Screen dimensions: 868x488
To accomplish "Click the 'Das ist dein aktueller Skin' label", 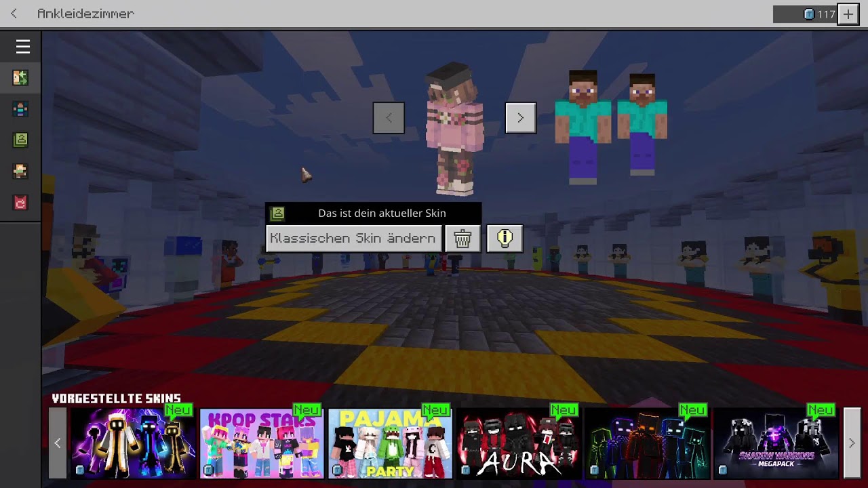I will click(382, 213).
